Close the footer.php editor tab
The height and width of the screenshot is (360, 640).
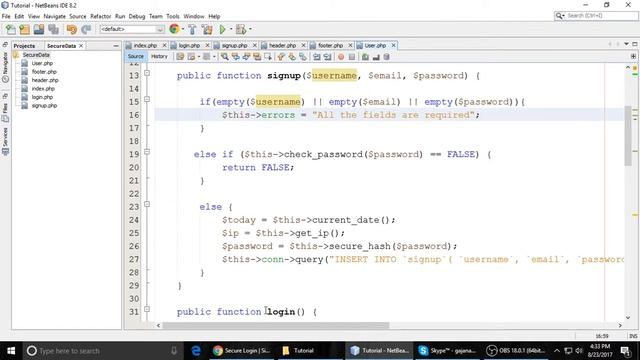point(350,45)
